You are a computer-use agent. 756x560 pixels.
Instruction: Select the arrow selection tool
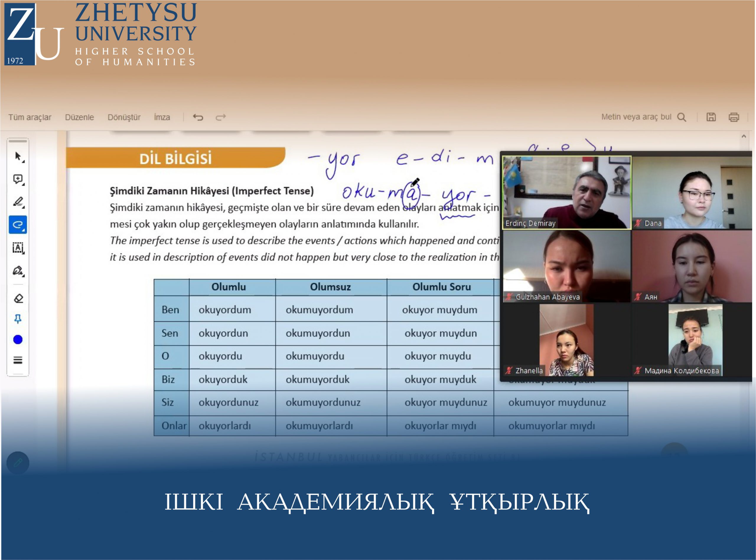point(18,157)
